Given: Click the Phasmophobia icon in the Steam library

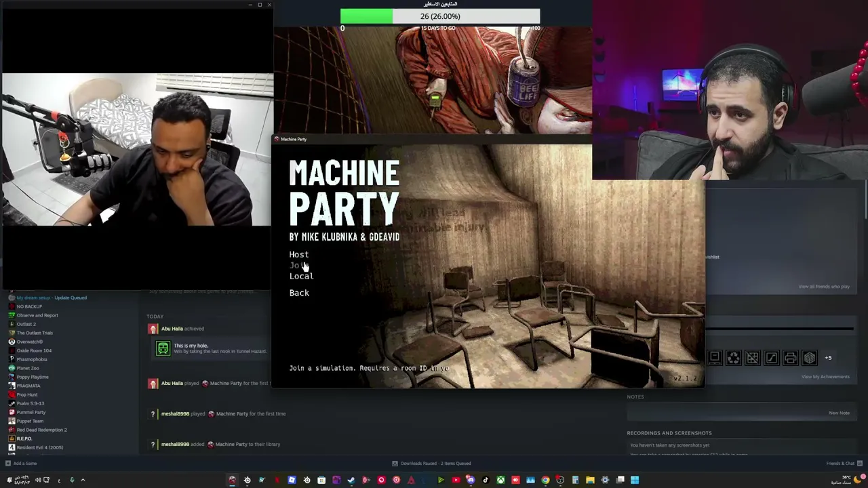Looking at the screenshot, I should (x=12, y=359).
